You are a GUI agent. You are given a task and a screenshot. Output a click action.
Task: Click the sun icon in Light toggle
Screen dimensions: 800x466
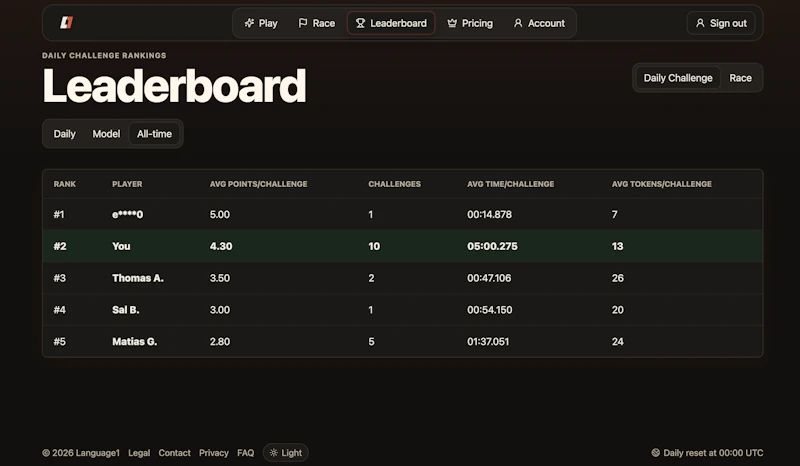pos(273,453)
